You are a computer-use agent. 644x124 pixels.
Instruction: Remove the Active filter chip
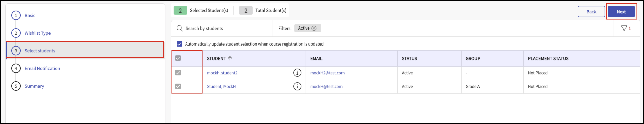click(x=314, y=28)
